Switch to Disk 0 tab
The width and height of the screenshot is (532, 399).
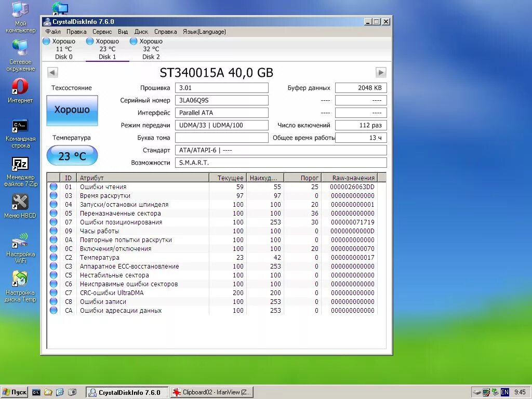tap(64, 49)
